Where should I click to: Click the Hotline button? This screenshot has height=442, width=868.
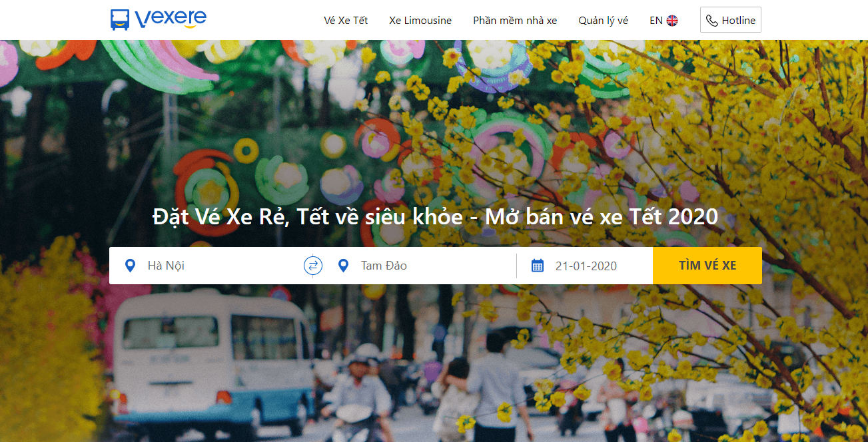coord(731,20)
